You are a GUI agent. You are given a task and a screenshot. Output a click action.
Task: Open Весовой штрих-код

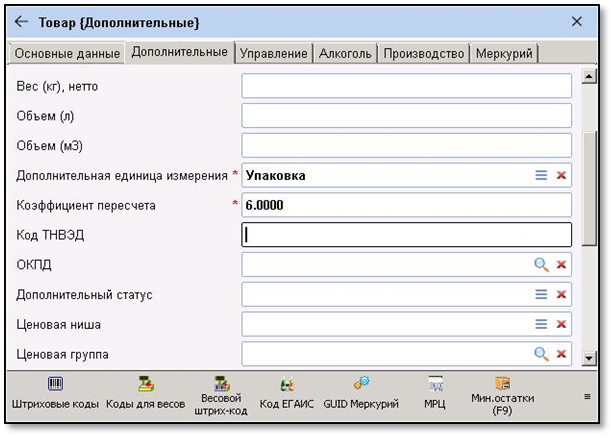(x=221, y=396)
